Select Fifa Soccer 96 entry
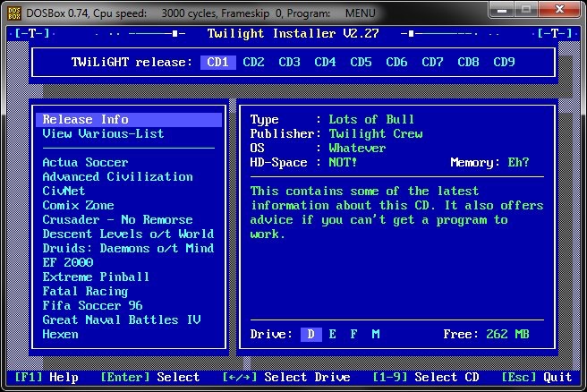Image resolution: width=587 pixels, height=392 pixels. coord(92,305)
